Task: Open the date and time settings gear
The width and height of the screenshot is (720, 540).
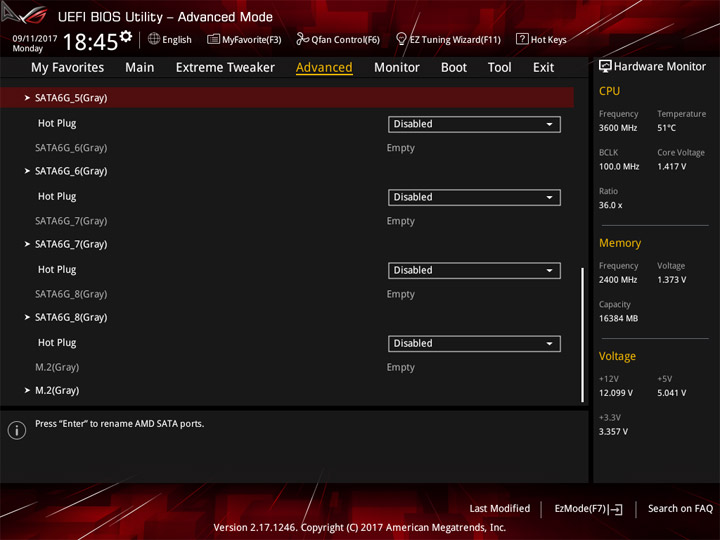Action: [126, 36]
